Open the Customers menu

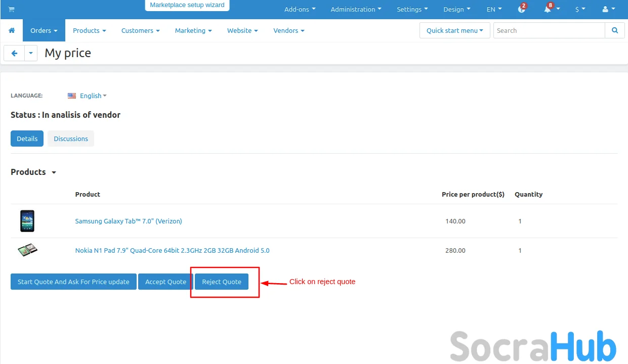pos(140,30)
